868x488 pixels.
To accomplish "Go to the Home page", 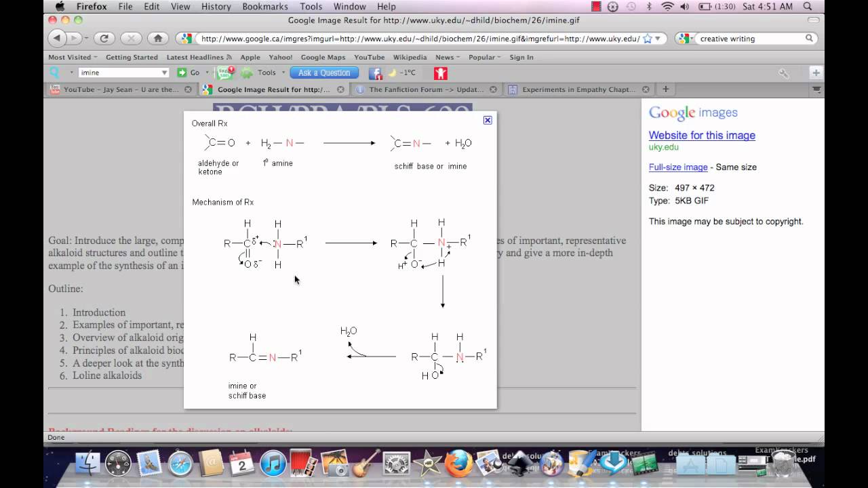I will pos(158,39).
